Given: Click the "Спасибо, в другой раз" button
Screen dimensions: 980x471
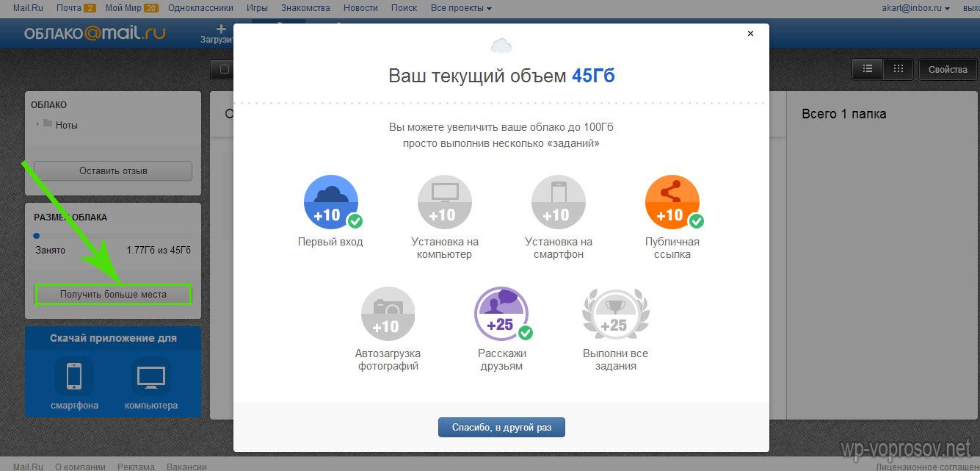Looking at the screenshot, I should (x=501, y=428).
